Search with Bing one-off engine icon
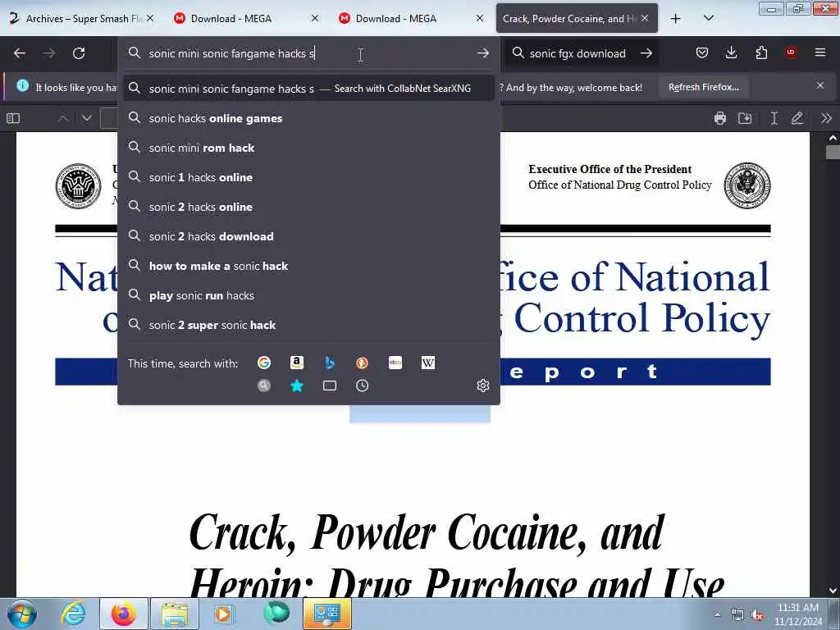840x630 pixels. tap(330, 363)
